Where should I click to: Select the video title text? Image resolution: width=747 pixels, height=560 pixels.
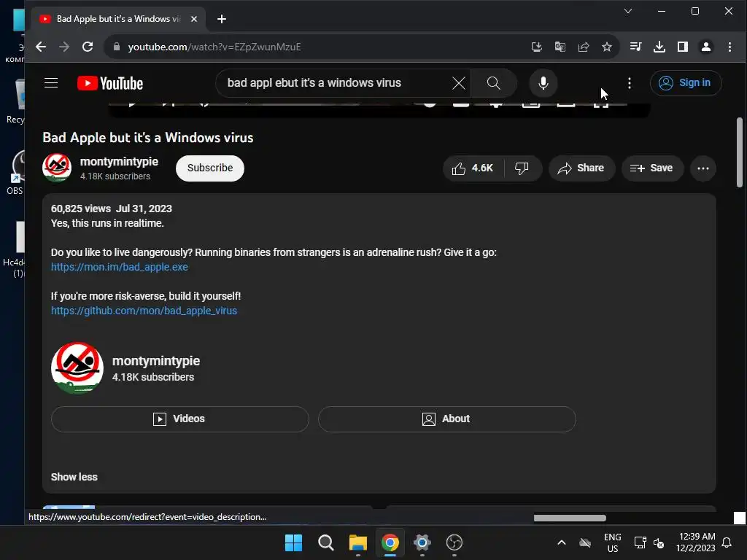(147, 138)
